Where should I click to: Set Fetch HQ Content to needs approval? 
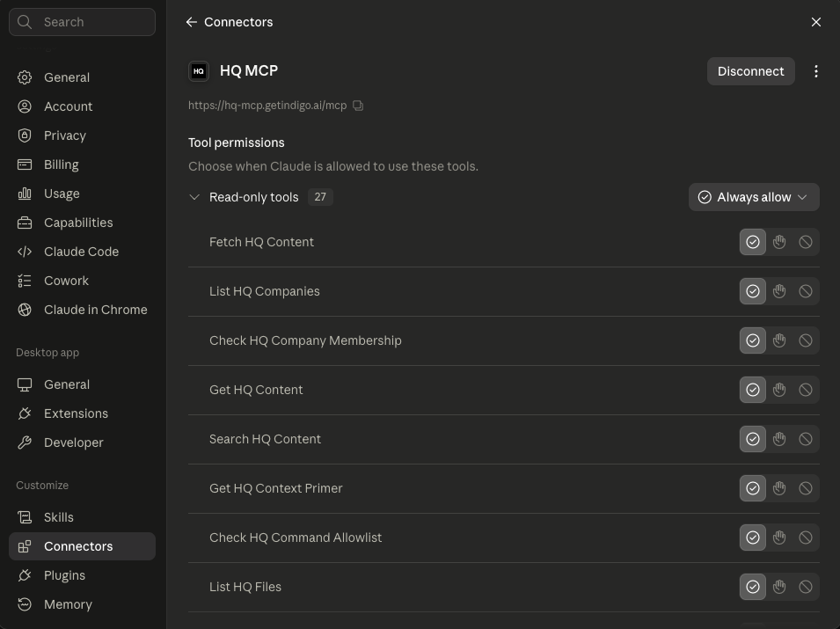coord(779,242)
